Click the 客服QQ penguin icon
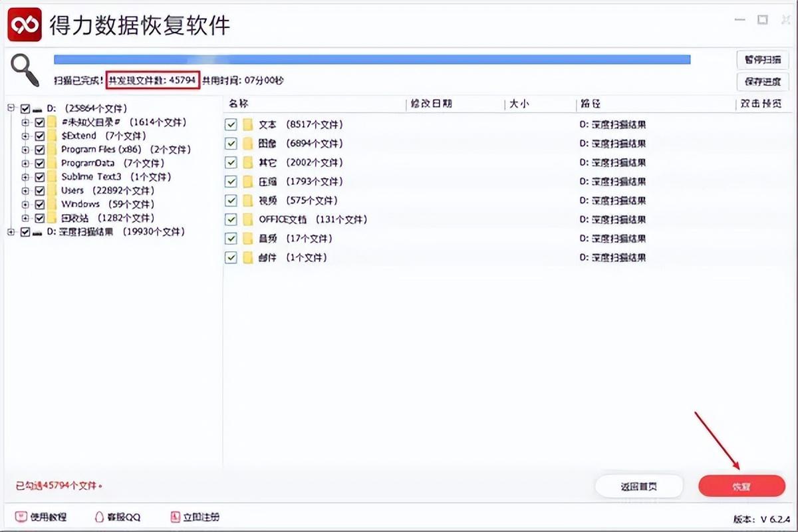Image resolution: width=798 pixels, height=532 pixels. point(100,517)
